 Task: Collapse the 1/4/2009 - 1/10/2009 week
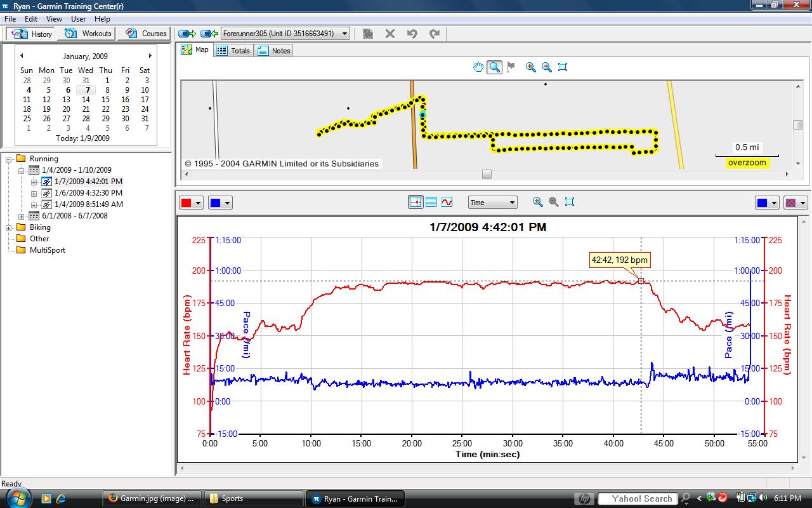pos(22,170)
